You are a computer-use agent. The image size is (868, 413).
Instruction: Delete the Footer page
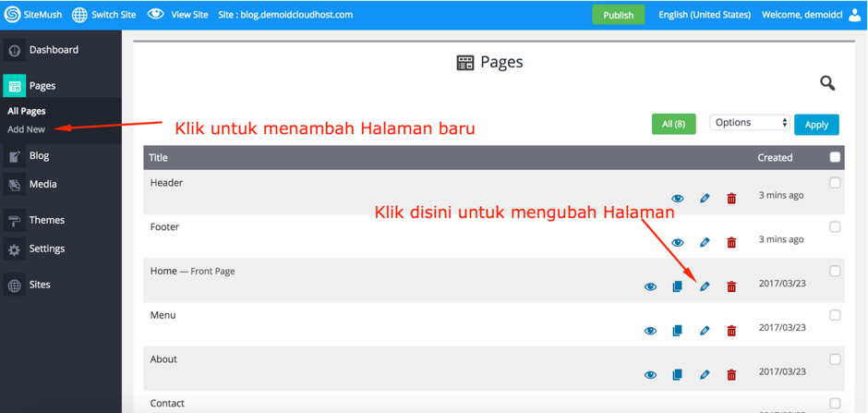pyautogui.click(x=731, y=242)
